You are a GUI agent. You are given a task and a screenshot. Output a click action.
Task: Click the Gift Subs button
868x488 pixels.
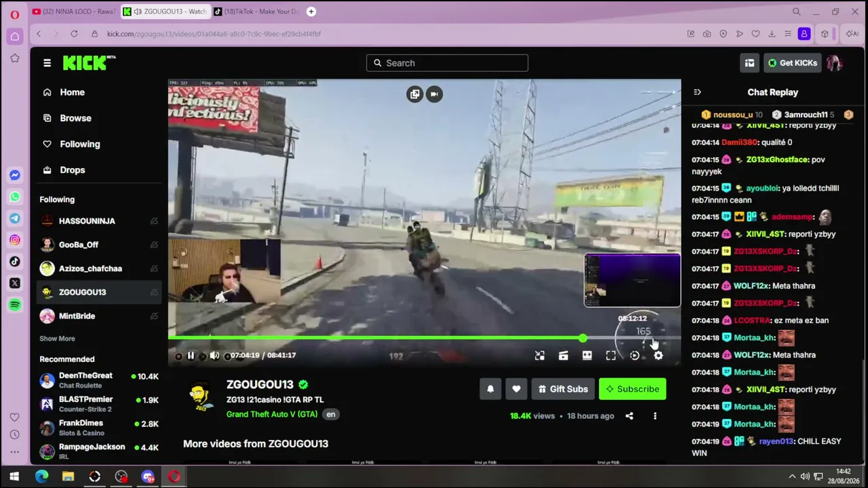[x=563, y=389]
